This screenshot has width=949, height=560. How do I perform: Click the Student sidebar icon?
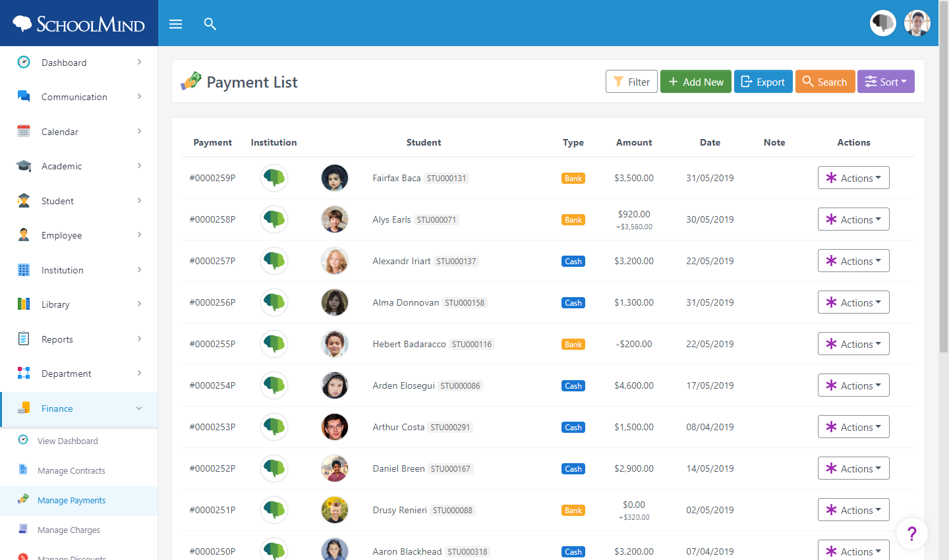[24, 200]
